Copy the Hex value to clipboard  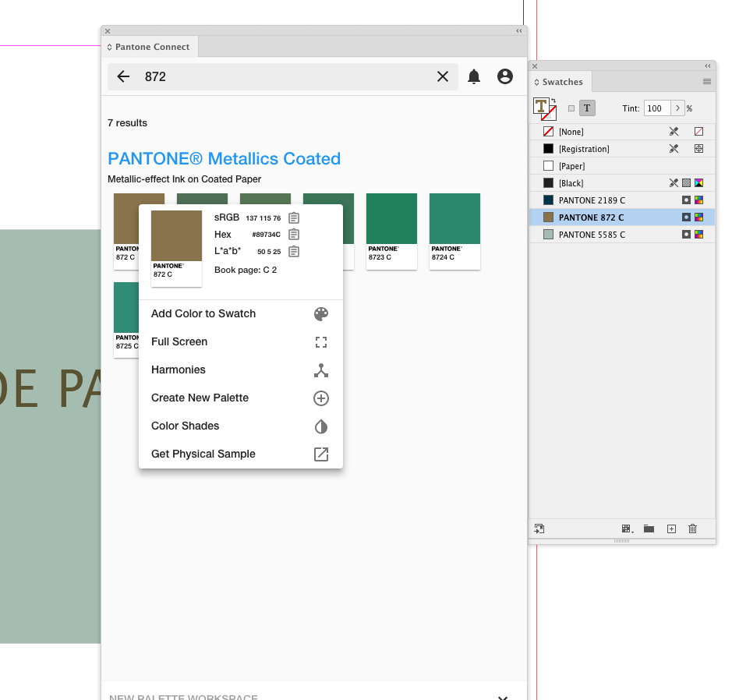click(x=294, y=235)
